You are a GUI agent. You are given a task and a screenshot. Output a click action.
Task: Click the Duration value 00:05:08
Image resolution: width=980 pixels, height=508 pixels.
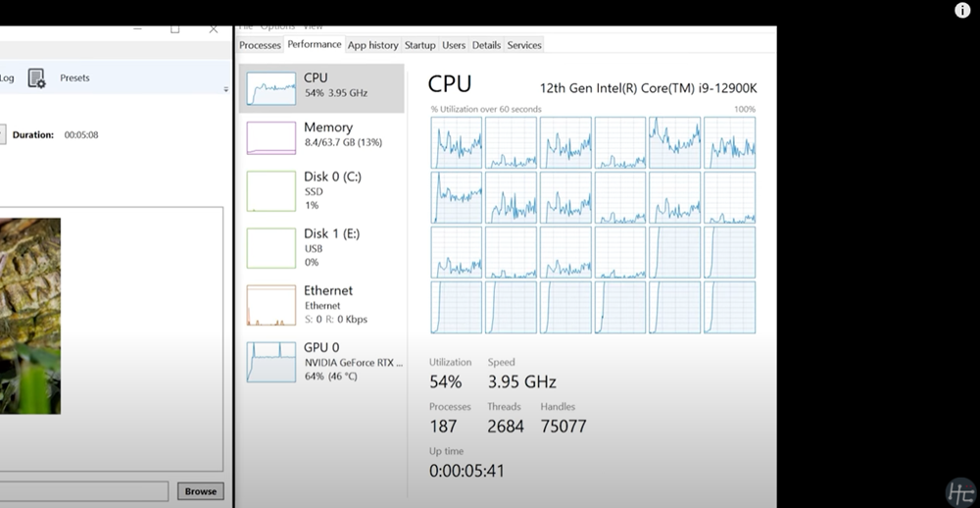click(81, 134)
